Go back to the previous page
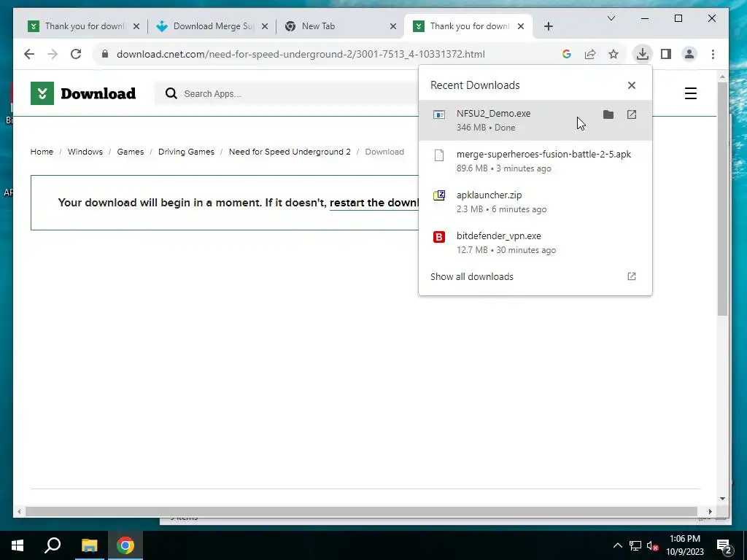 click(29, 54)
